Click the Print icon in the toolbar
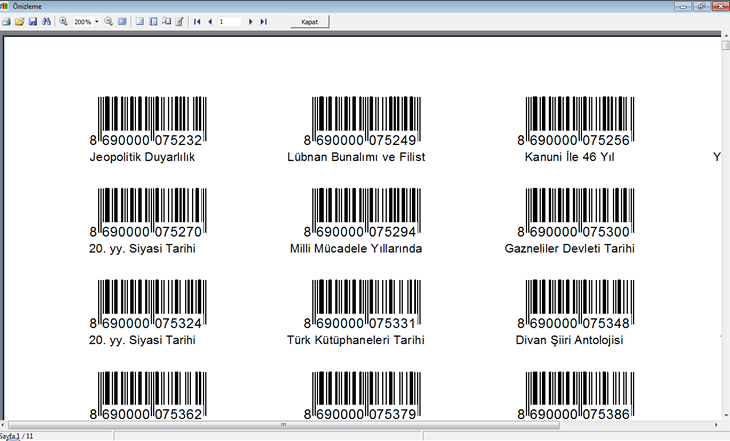 [x=6, y=21]
